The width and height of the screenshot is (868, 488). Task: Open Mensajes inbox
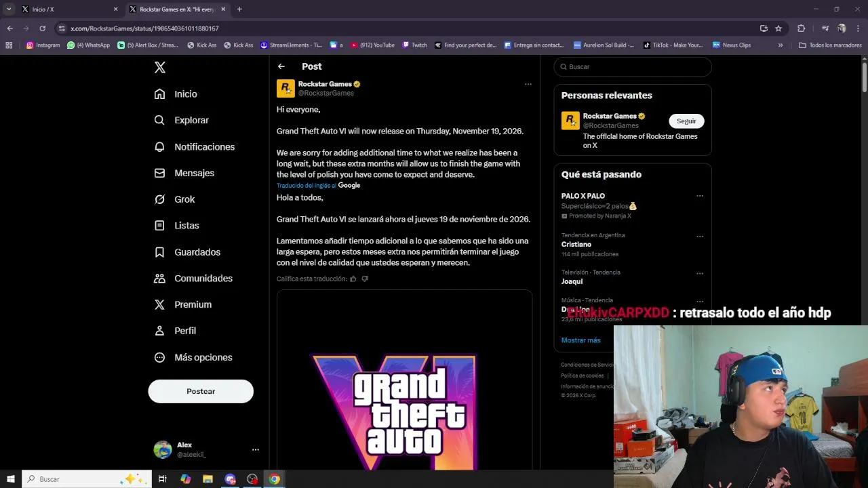coord(184,173)
